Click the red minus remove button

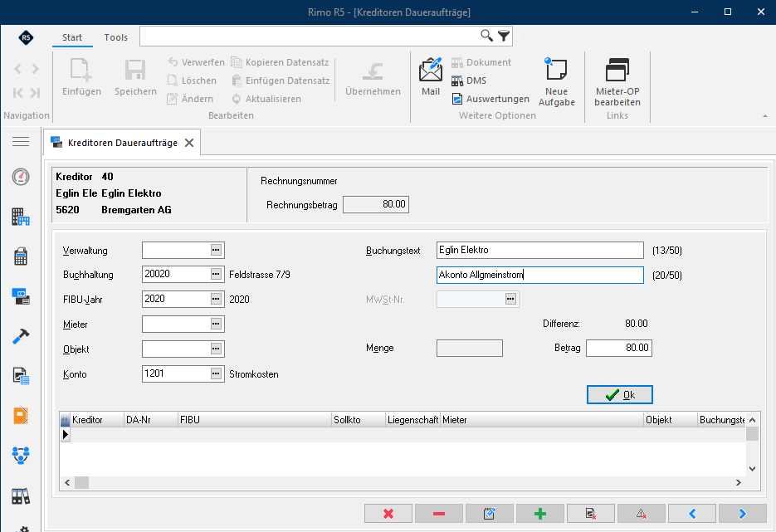[x=439, y=514]
